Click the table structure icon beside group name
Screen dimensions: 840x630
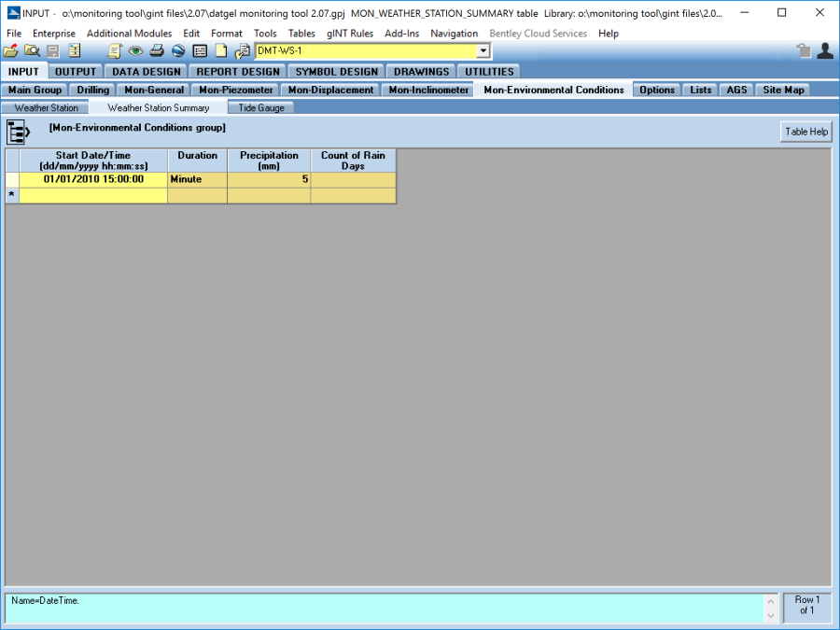point(19,132)
